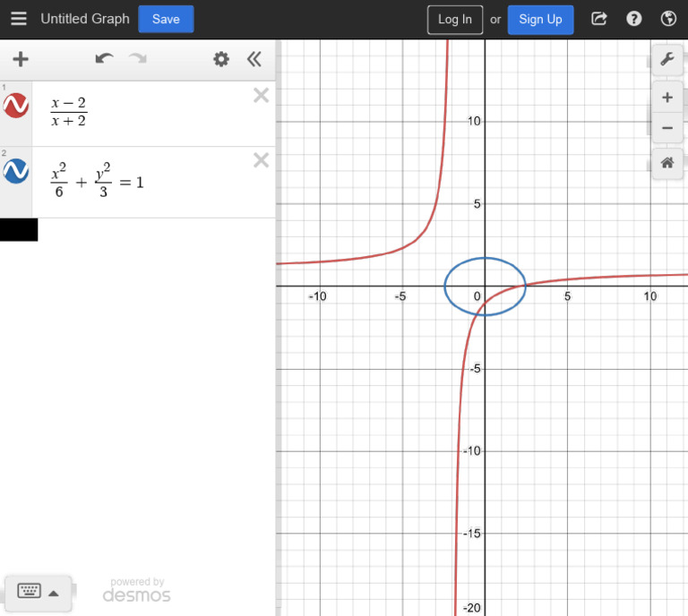Undo the last action

105,60
